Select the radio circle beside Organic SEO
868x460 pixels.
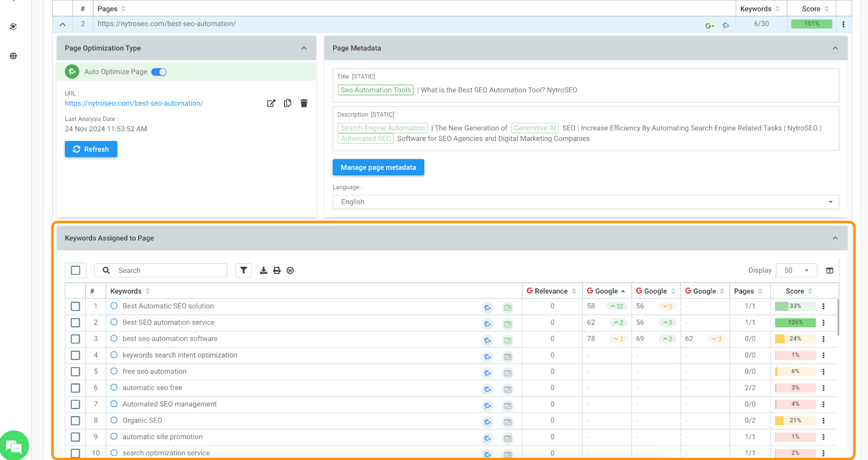(x=114, y=420)
